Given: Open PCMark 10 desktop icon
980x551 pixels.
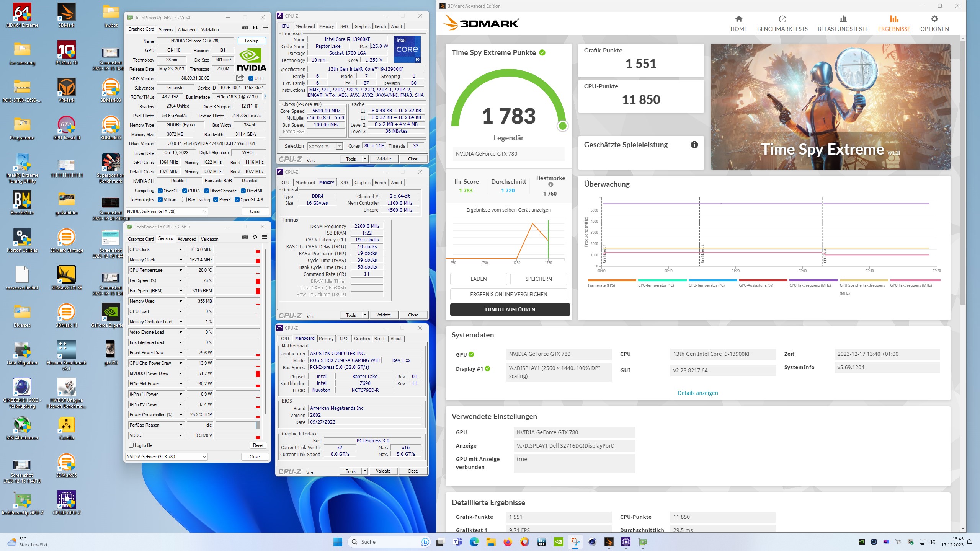Looking at the screenshot, I should [x=67, y=53].
